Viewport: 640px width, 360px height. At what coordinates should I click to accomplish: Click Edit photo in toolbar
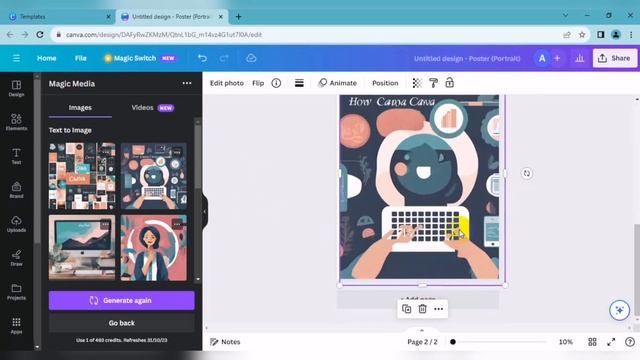coord(227,83)
